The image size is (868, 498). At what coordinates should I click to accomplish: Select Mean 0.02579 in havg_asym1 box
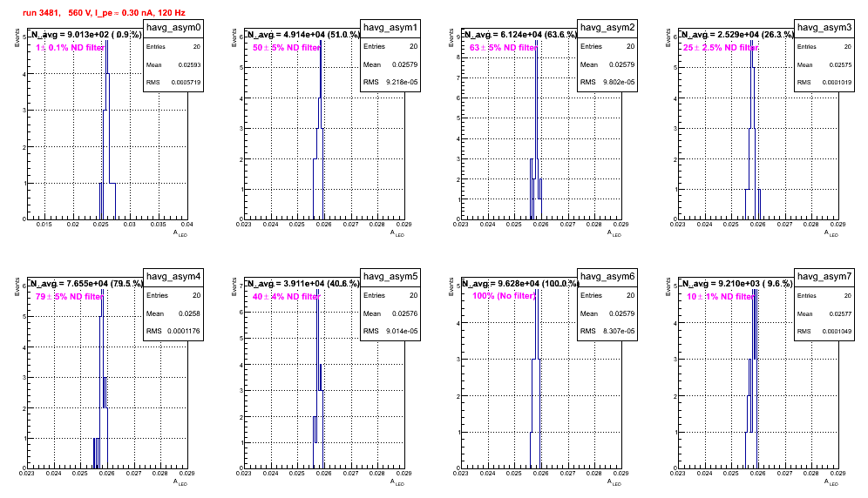coord(405,64)
